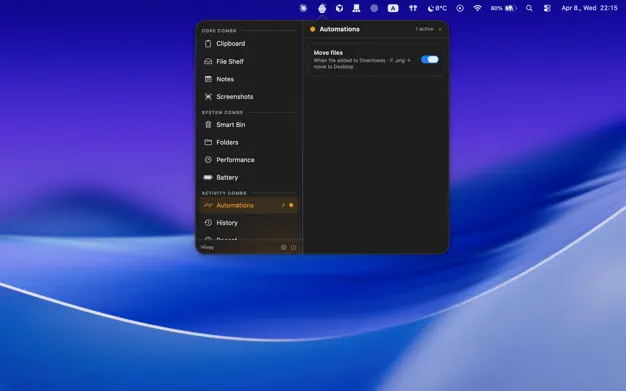Open the AirPods menu bar icon
Image resolution: width=626 pixels, height=391 pixels.
click(413, 8)
